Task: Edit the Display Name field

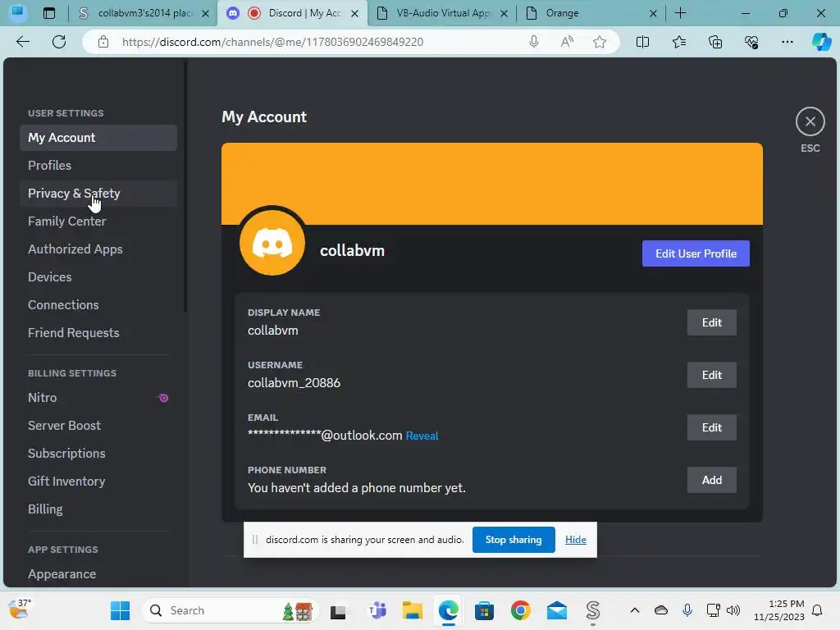Action: click(711, 322)
